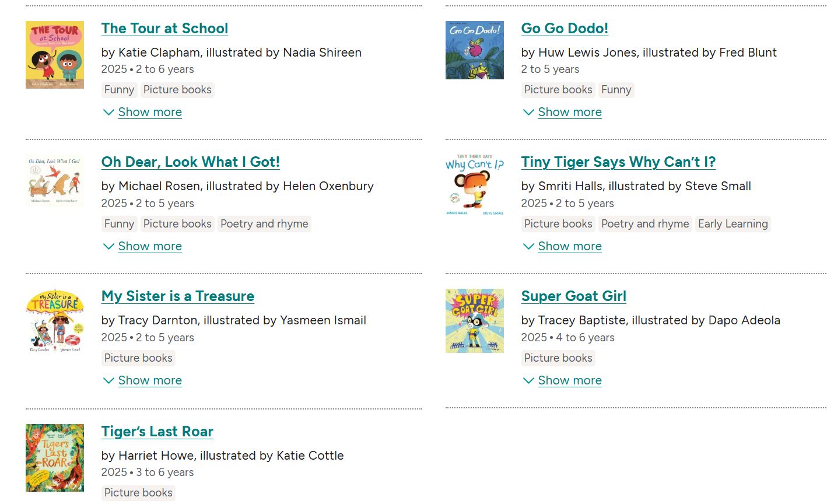Click the Go Go Dodo! title link
The height and width of the screenshot is (504, 827).
(564, 29)
